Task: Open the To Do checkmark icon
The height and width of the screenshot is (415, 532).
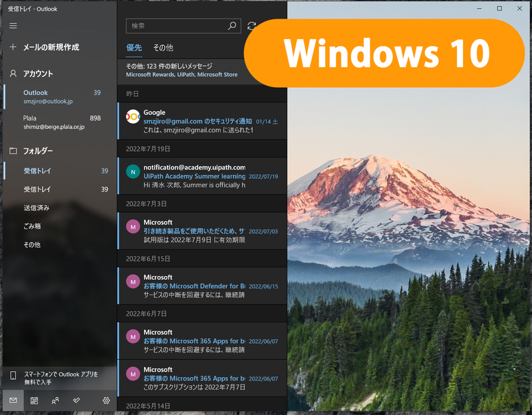Action: (76, 400)
